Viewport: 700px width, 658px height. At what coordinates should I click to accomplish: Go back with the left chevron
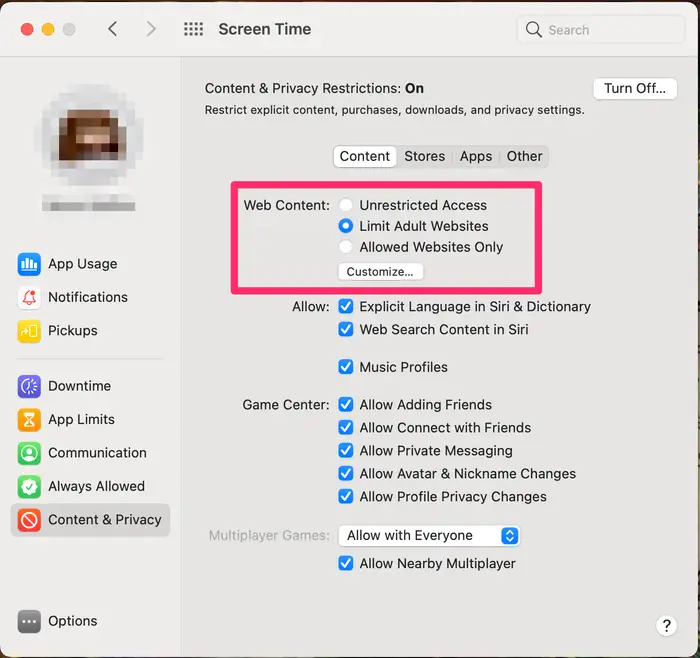pyautogui.click(x=112, y=29)
